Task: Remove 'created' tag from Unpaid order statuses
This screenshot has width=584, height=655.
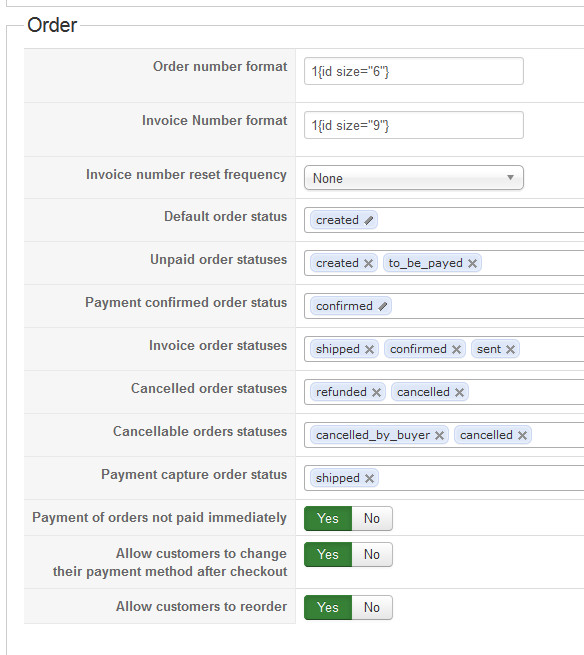Action: point(368,264)
